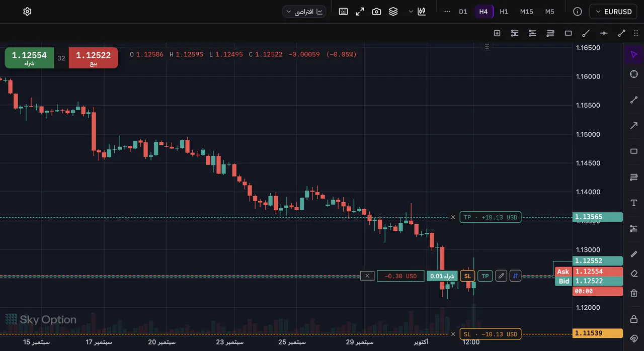Viewport: 644px width, 351px height.
Task: Click the SL -10.13 USD label
Action: [490, 334]
